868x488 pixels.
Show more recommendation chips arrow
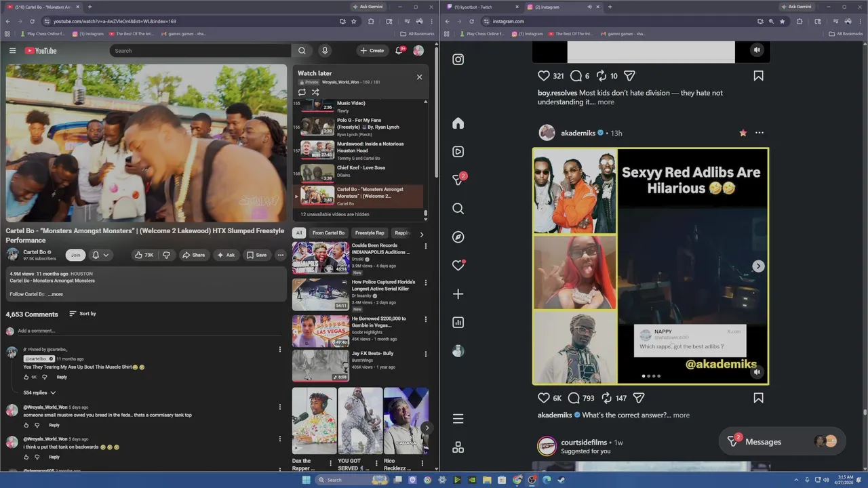(421, 234)
